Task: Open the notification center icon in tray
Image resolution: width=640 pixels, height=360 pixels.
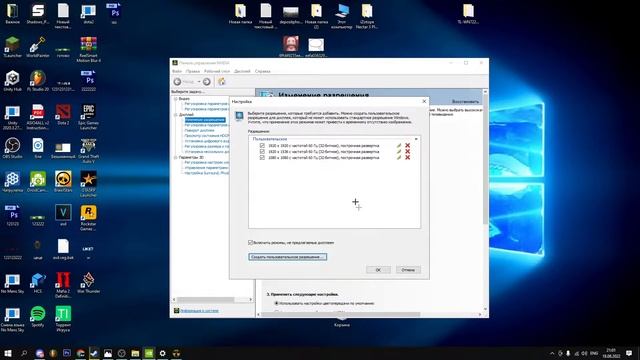Action: click(x=629, y=353)
